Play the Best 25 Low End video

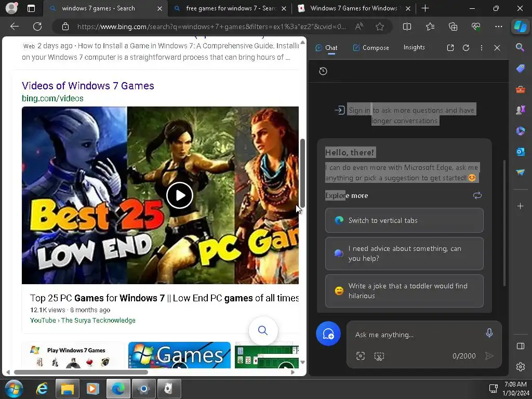click(179, 195)
